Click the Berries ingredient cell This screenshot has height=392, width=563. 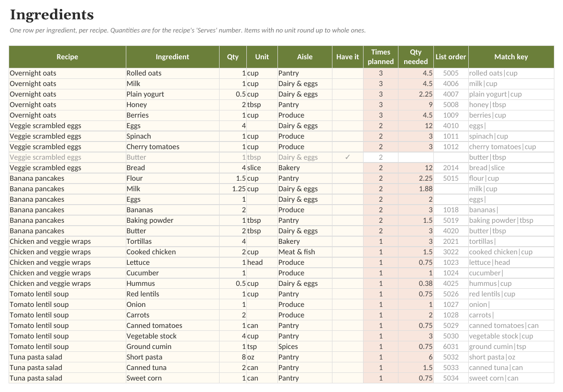tap(172, 115)
